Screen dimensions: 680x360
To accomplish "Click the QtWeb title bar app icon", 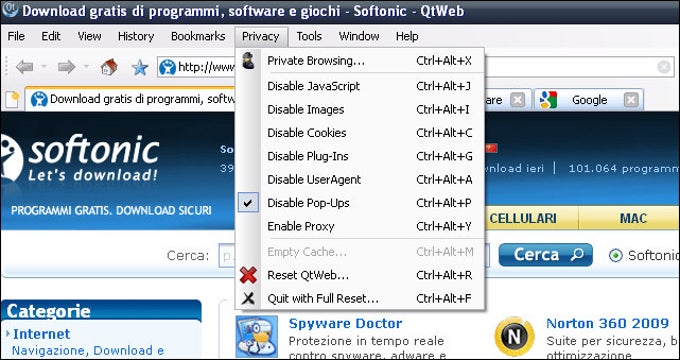I will (x=10, y=10).
